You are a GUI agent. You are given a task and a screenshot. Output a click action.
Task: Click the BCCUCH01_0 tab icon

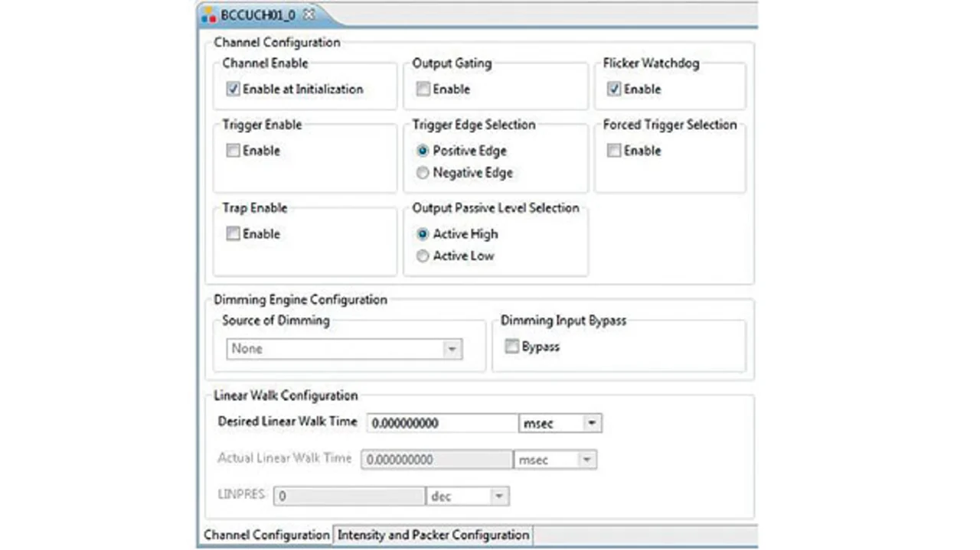click(208, 15)
